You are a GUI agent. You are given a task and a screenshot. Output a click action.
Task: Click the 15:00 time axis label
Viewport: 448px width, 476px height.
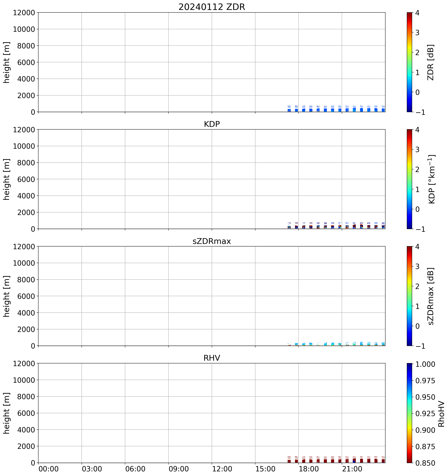265,469
